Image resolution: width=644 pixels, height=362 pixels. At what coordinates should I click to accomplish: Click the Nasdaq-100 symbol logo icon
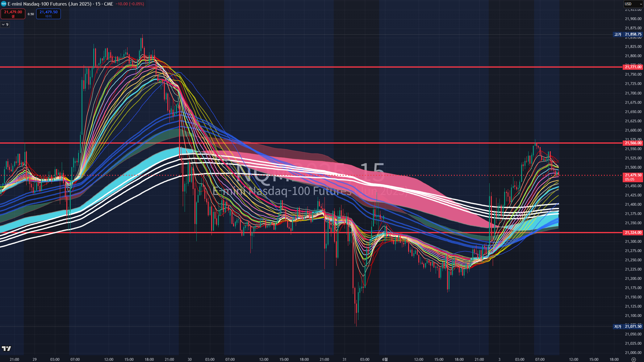pos(4,4)
